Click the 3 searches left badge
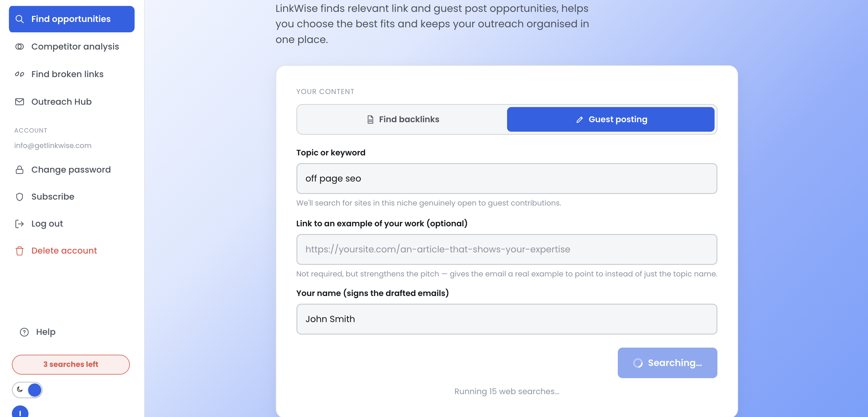Viewport: 868px width, 417px height. point(71,365)
